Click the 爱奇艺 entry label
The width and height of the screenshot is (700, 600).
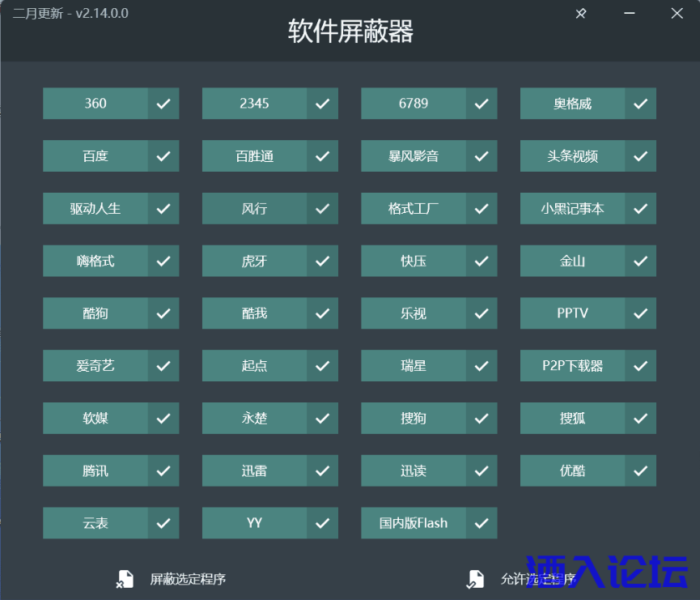tap(95, 366)
